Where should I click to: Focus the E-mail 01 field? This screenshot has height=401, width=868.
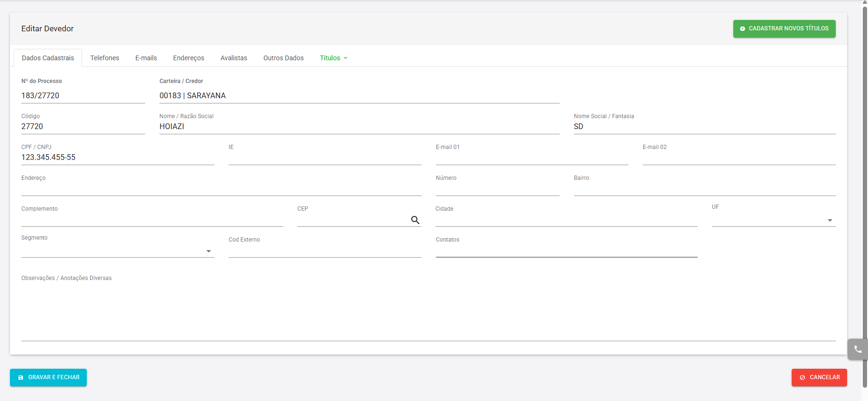532,157
